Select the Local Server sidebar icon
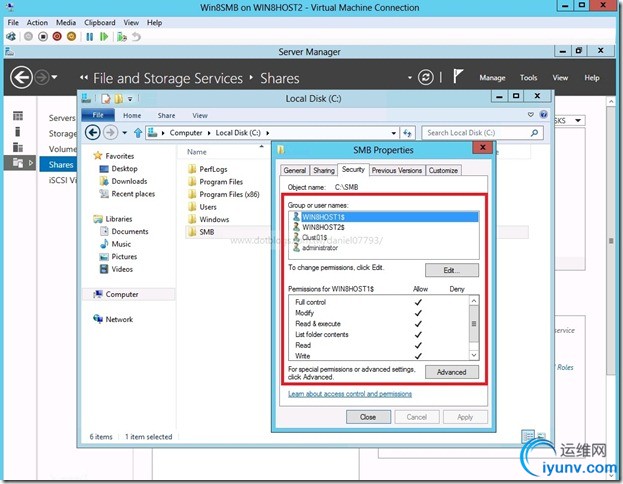Screen dimensions: 623x484 tap(18, 132)
